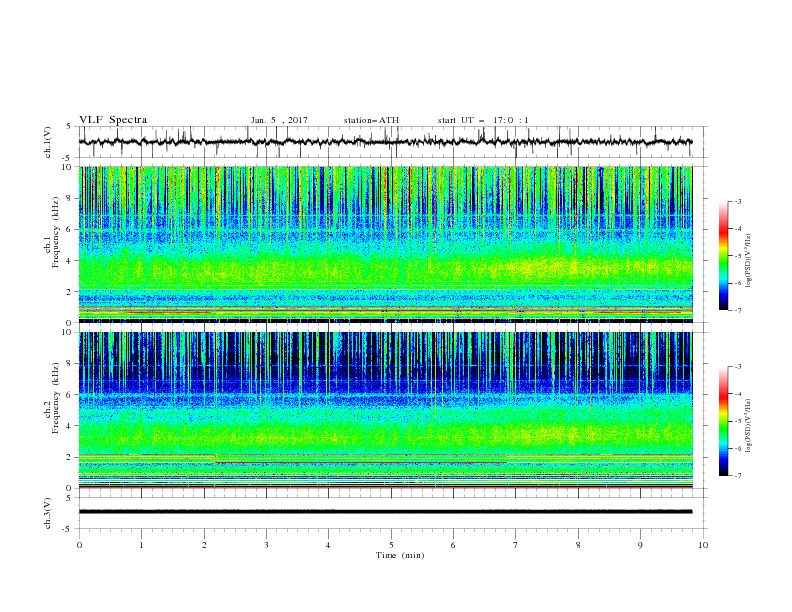Click the '8' kHz tick of ch.2
The height and width of the screenshot is (612, 792).
[69, 364]
